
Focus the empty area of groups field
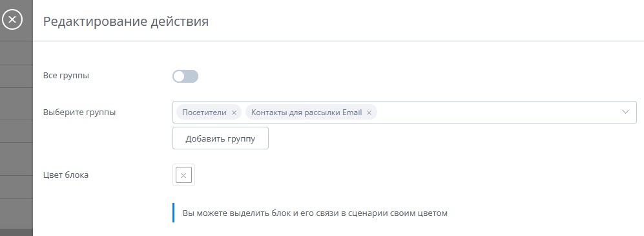[497, 113]
